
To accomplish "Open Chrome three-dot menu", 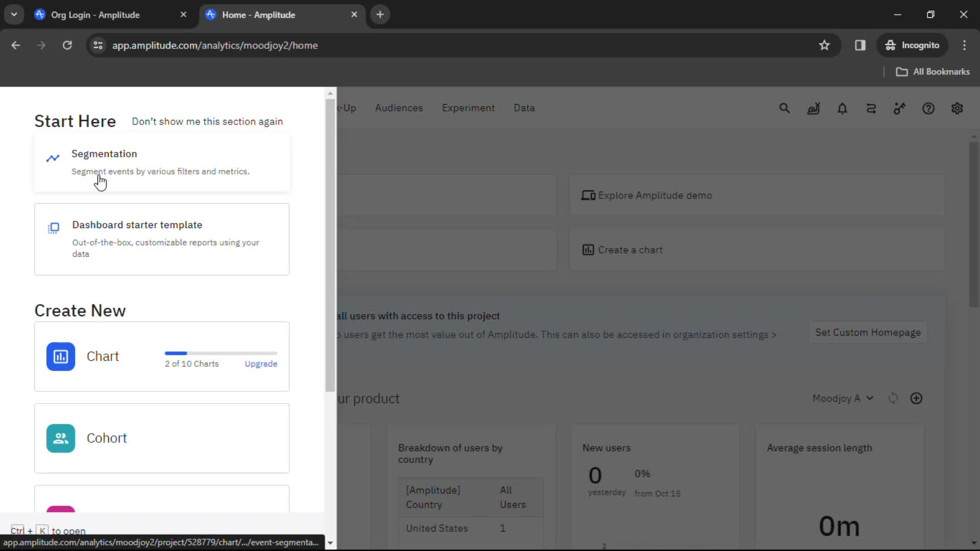I will (964, 45).
